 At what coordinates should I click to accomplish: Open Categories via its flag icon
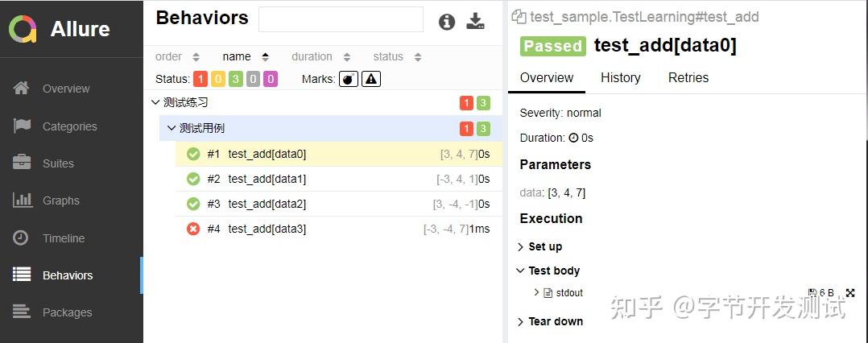[22, 126]
